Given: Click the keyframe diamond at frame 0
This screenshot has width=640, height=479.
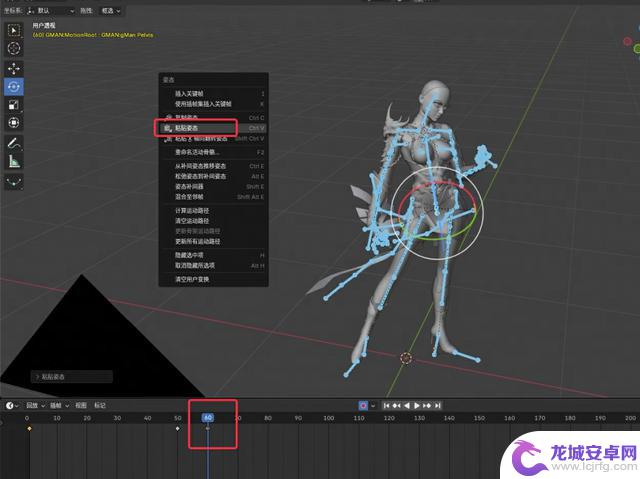Looking at the screenshot, I should point(29,428).
